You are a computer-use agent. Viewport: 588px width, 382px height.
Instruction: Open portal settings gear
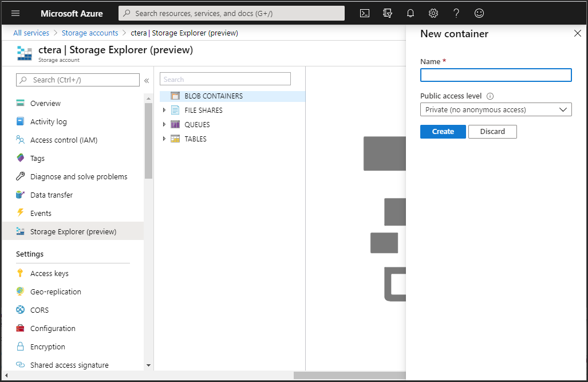click(433, 14)
